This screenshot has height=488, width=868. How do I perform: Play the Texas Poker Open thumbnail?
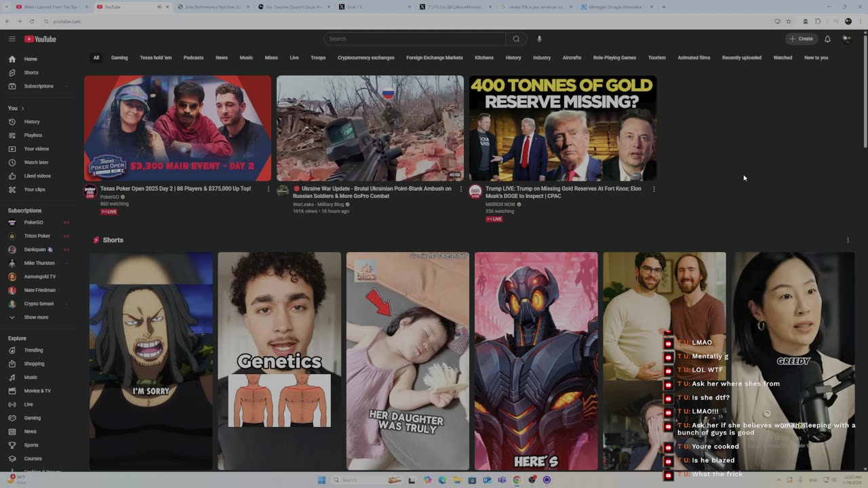178,128
